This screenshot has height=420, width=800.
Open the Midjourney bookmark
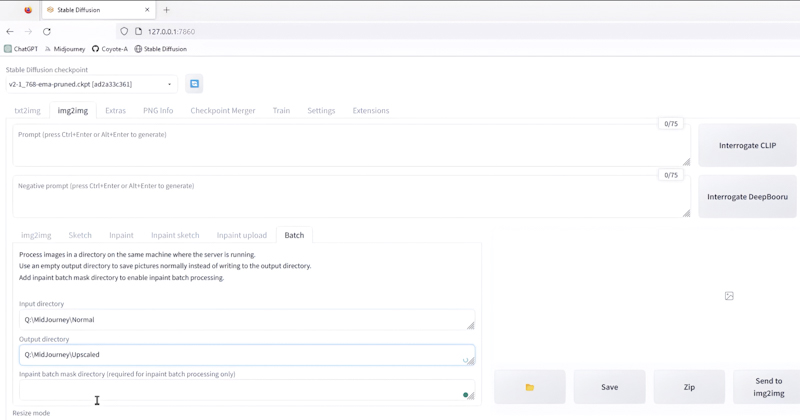click(65, 49)
